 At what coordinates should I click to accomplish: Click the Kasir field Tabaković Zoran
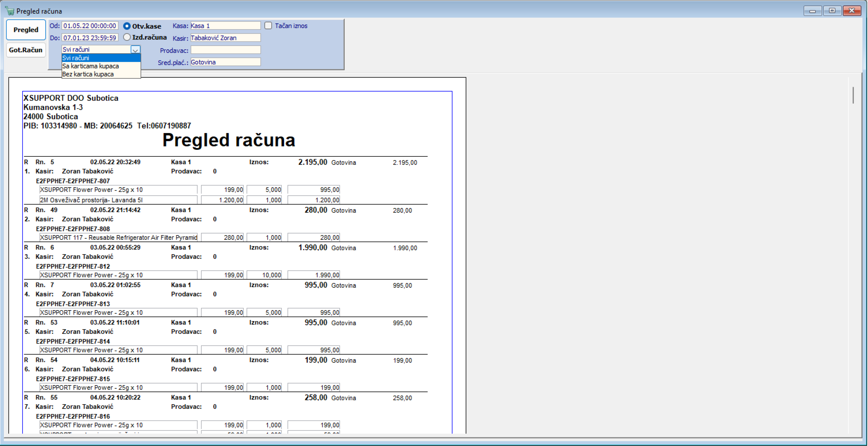pyautogui.click(x=225, y=38)
